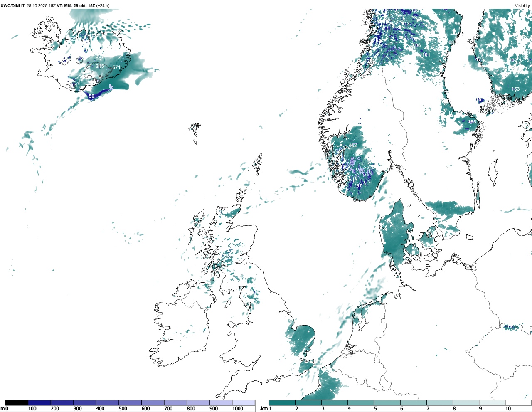Select the 500–600 m purple legend swatch
This screenshot has width=532, height=412.
click(x=130, y=402)
